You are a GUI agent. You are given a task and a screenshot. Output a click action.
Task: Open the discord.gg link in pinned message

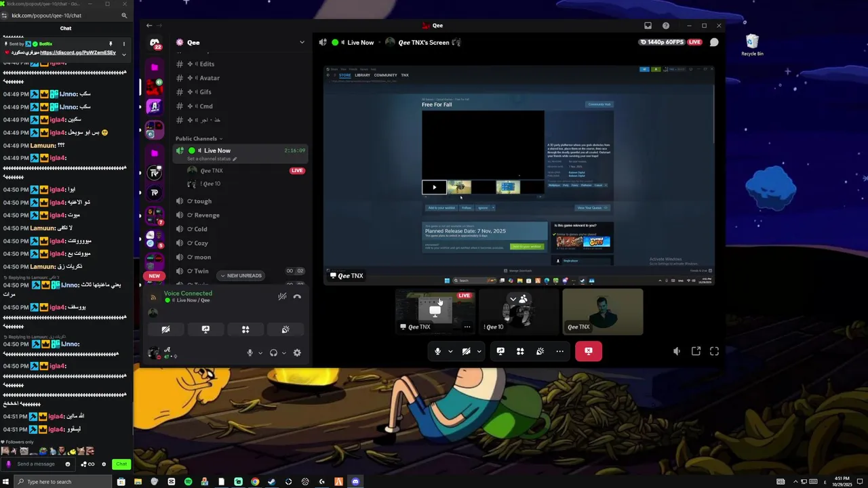[78, 52]
